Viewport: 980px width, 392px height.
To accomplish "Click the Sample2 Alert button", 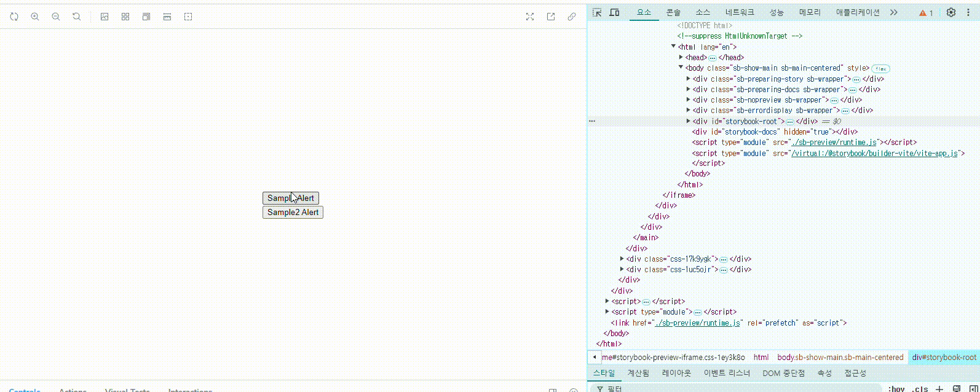I will (x=293, y=212).
